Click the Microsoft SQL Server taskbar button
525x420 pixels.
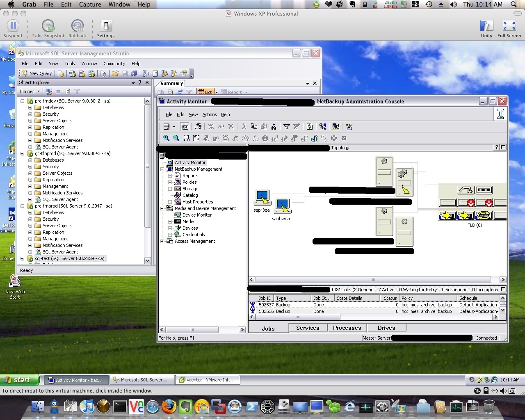point(142,380)
